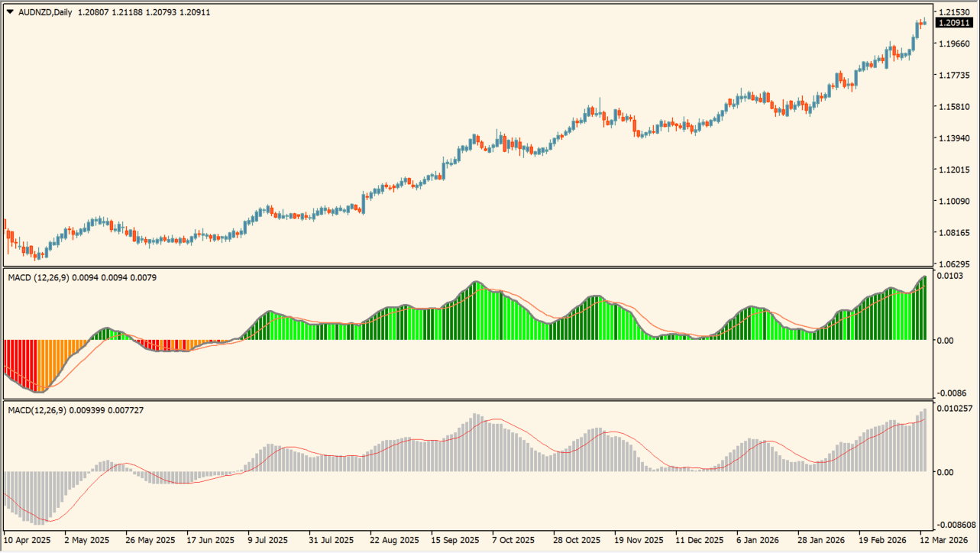
Task: Click the 19 Nov 2025 date label
Action: coord(639,538)
